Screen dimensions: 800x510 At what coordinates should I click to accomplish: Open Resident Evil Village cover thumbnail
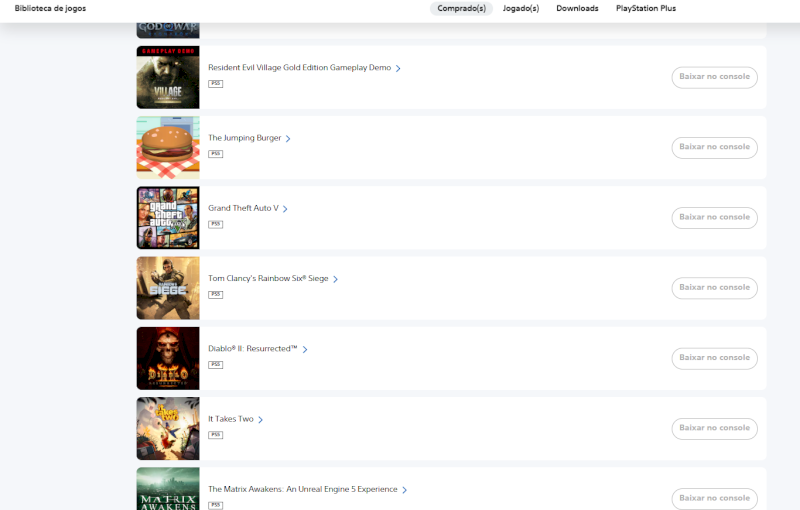pos(168,77)
